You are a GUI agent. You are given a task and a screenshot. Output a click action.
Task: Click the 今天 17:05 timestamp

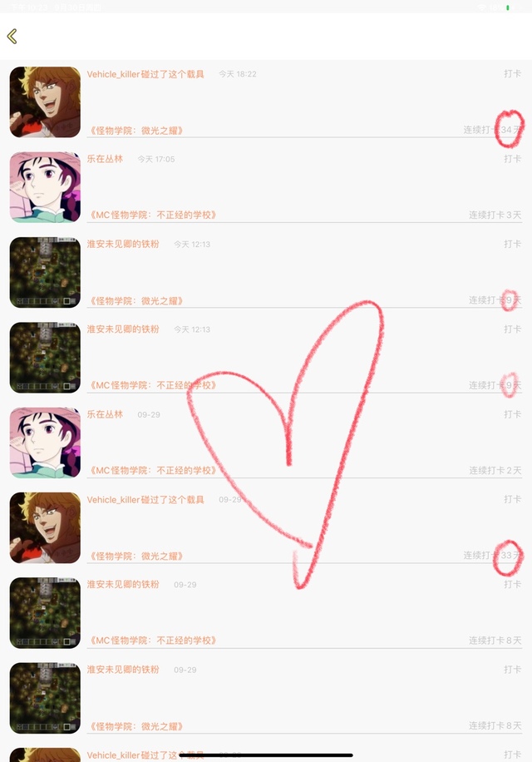pyautogui.click(x=155, y=159)
